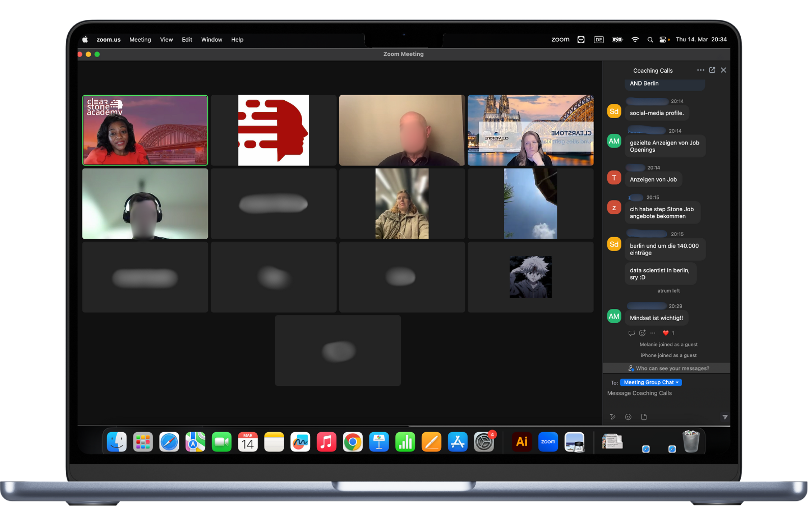Open Freeform from the Dock

(301, 442)
